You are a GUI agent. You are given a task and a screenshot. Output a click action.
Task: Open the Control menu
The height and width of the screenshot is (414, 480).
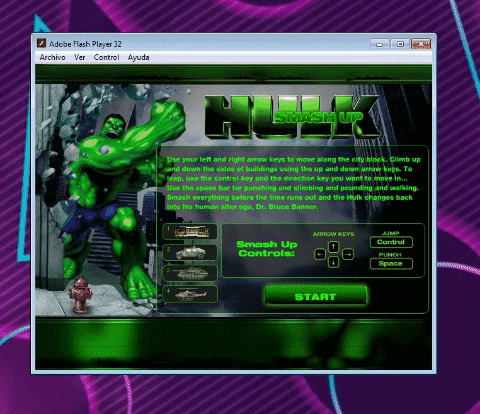click(x=106, y=57)
